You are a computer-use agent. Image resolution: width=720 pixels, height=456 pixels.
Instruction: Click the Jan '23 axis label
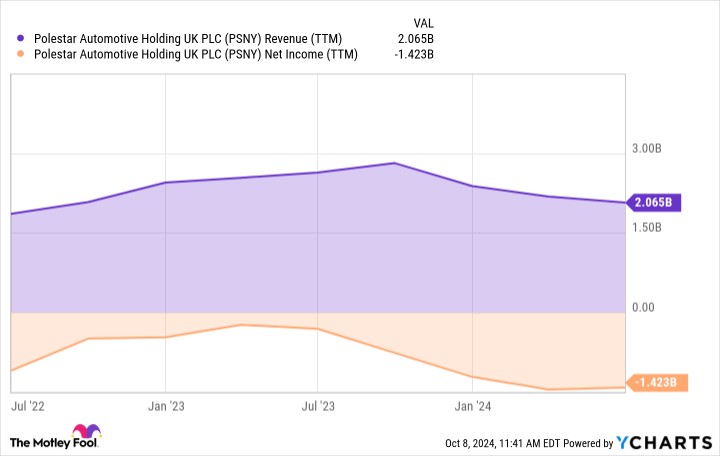166,407
